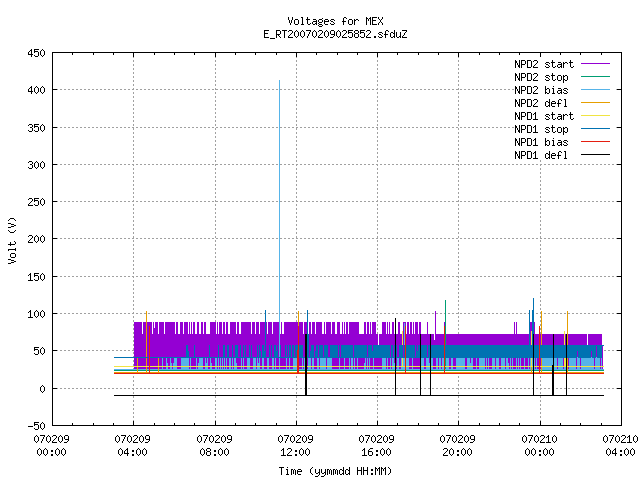Click the 'NPD1 start' legend label
Viewport: 640px width, 480px height.
544,116
